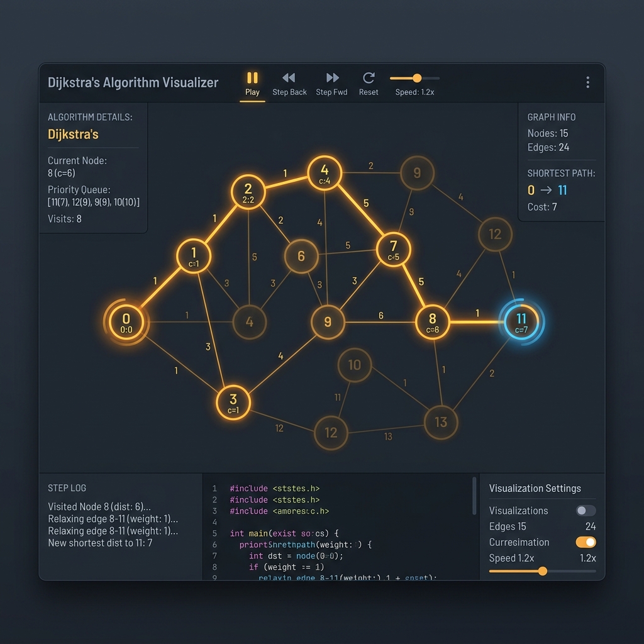Click the Shortest Path source 0

click(531, 190)
